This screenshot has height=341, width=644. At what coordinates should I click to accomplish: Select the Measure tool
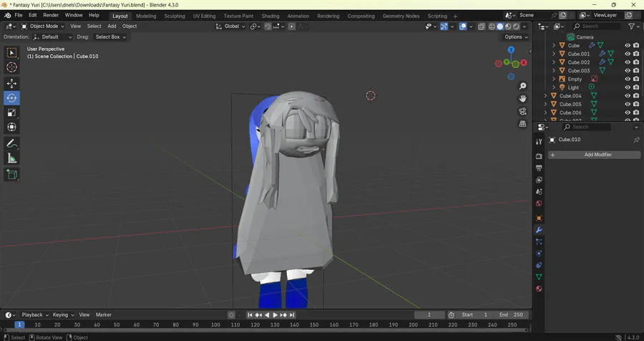coord(11,158)
